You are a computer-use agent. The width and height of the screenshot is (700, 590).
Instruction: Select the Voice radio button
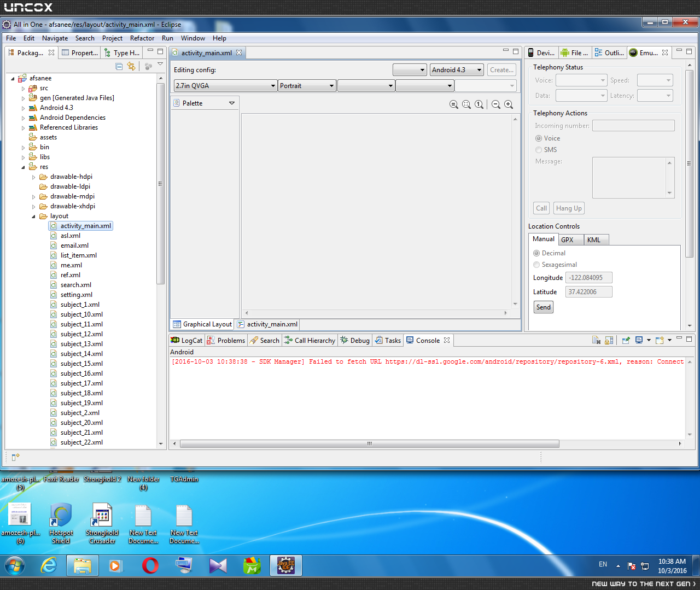(x=539, y=138)
